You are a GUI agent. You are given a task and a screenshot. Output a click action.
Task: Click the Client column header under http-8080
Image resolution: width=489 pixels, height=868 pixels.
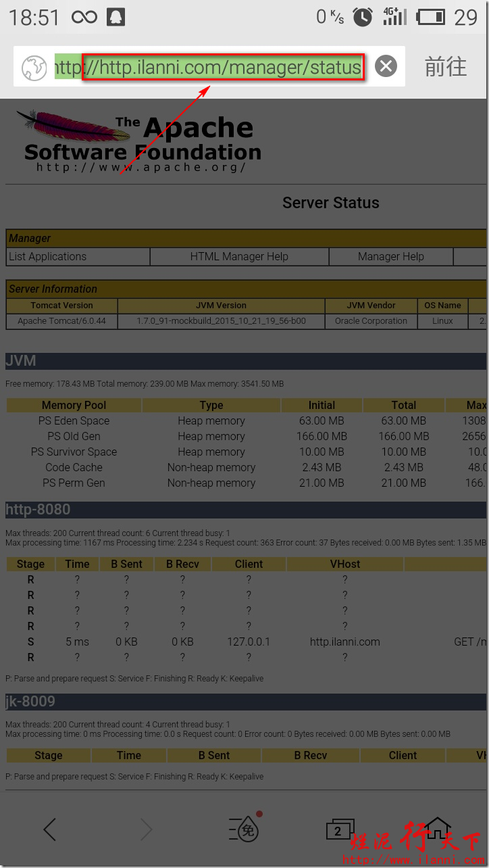click(249, 564)
